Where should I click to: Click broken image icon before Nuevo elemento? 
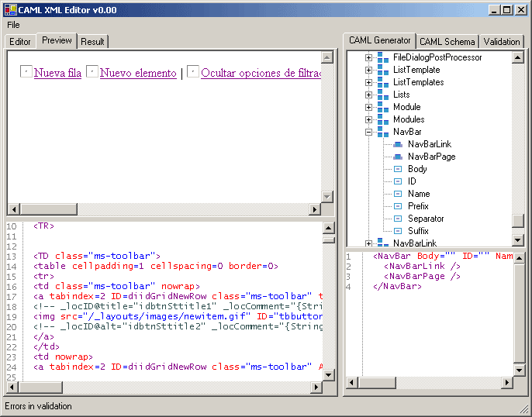pyautogui.click(x=92, y=71)
